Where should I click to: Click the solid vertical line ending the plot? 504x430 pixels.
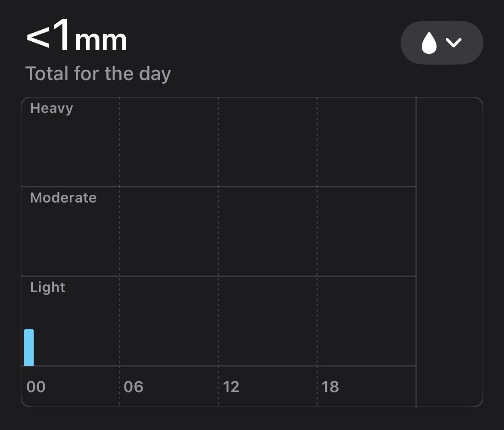[x=416, y=233]
